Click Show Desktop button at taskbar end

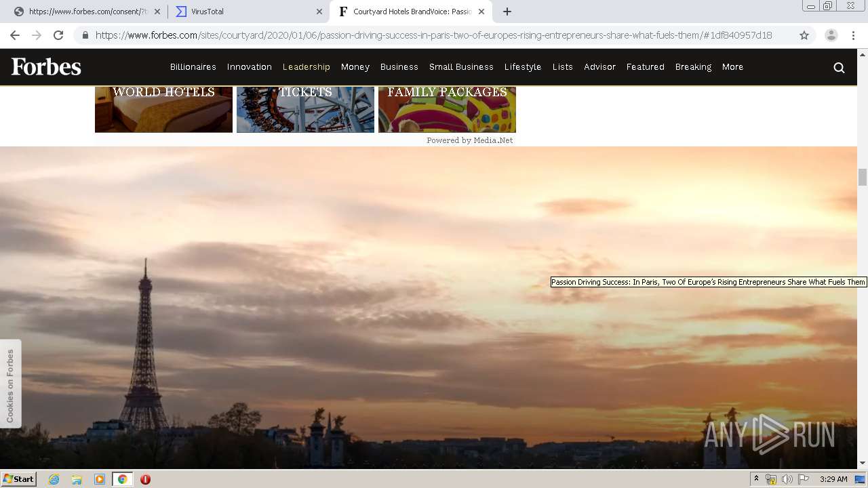point(860,479)
